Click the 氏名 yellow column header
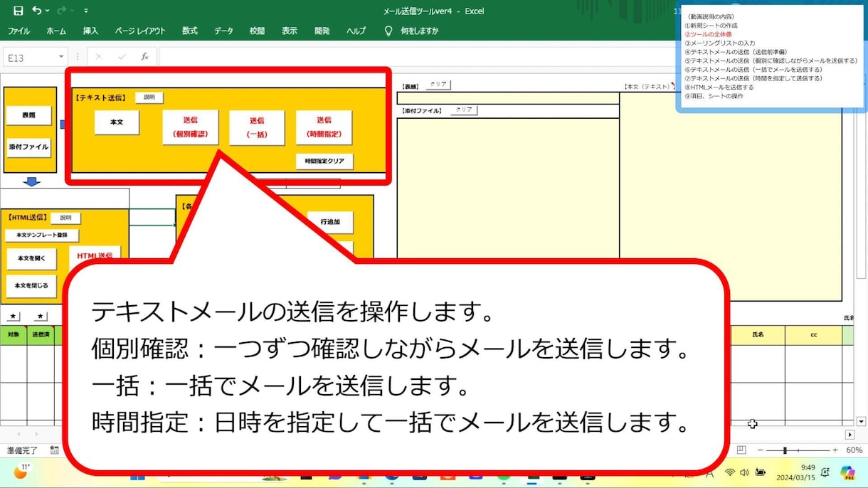The height and width of the screenshot is (488, 868). click(x=758, y=335)
